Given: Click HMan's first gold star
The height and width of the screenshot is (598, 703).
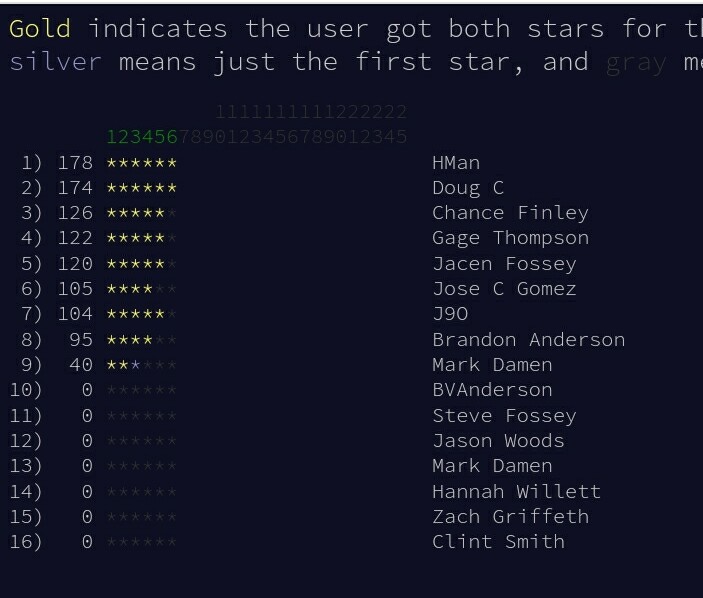Looking at the screenshot, I should (x=112, y=163).
